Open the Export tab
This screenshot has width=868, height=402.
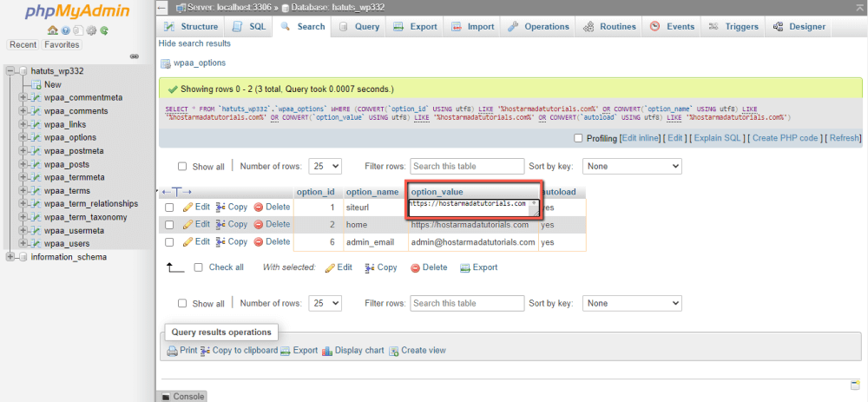(415, 27)
